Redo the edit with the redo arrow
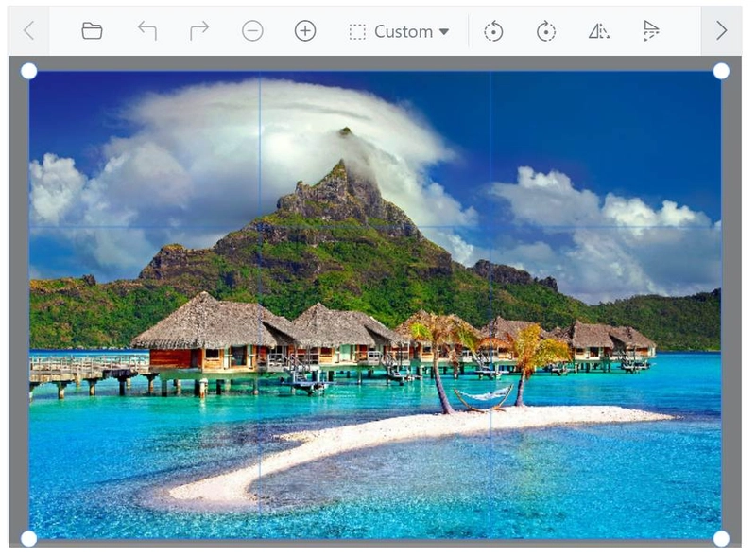This screenshot has height=557, width=756. (199, 31)
